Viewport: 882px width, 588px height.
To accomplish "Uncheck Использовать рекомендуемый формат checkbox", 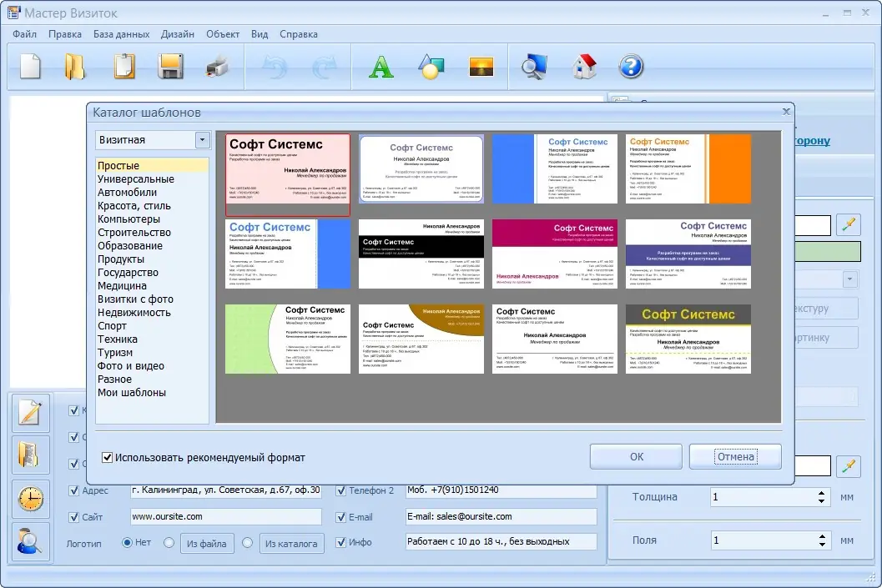I will point(107,458).
